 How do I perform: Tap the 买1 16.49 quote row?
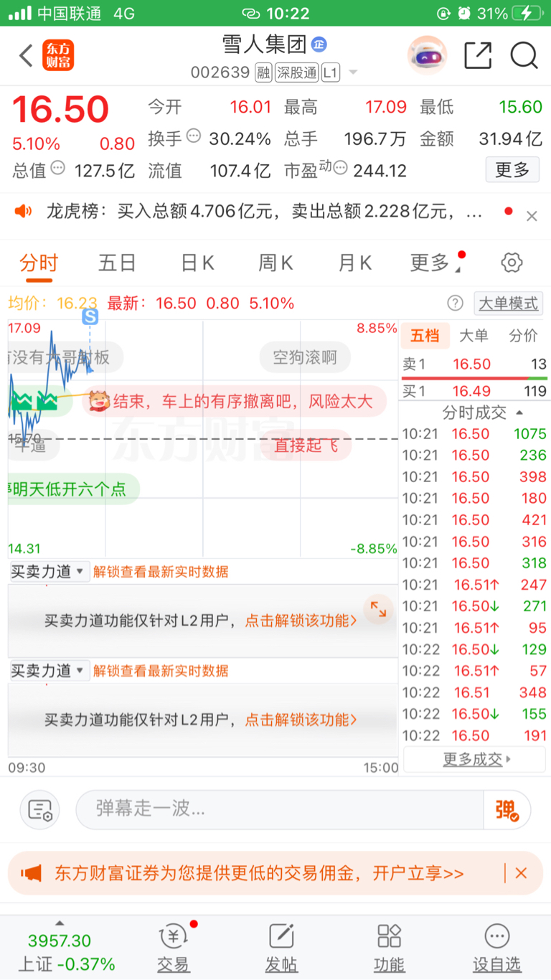[474, 391]
